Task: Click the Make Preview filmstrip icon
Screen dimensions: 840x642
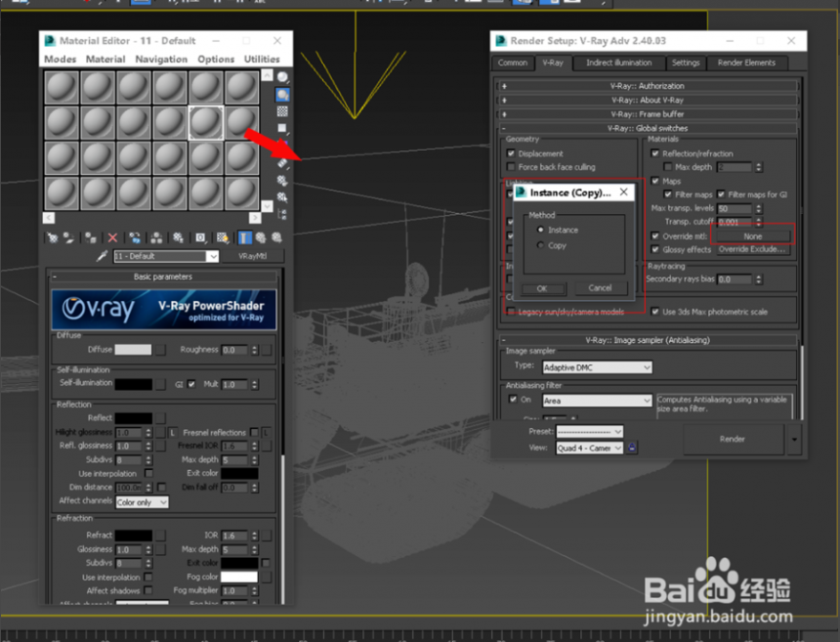Action: pos(282,163)
